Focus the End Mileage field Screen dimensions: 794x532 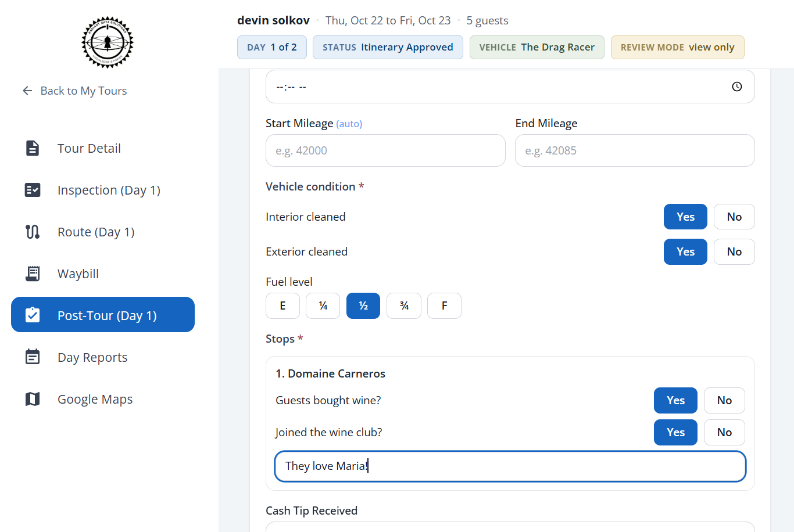coord(635,150)
